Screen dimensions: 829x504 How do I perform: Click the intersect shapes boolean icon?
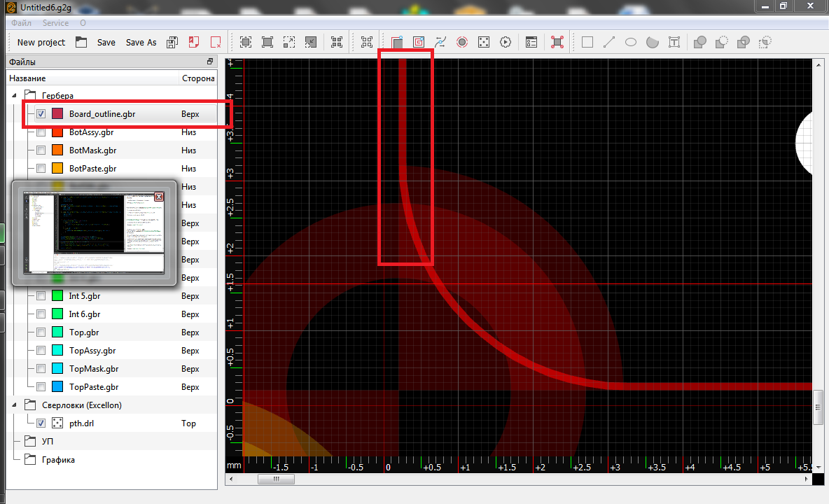[x=744, y=42]
